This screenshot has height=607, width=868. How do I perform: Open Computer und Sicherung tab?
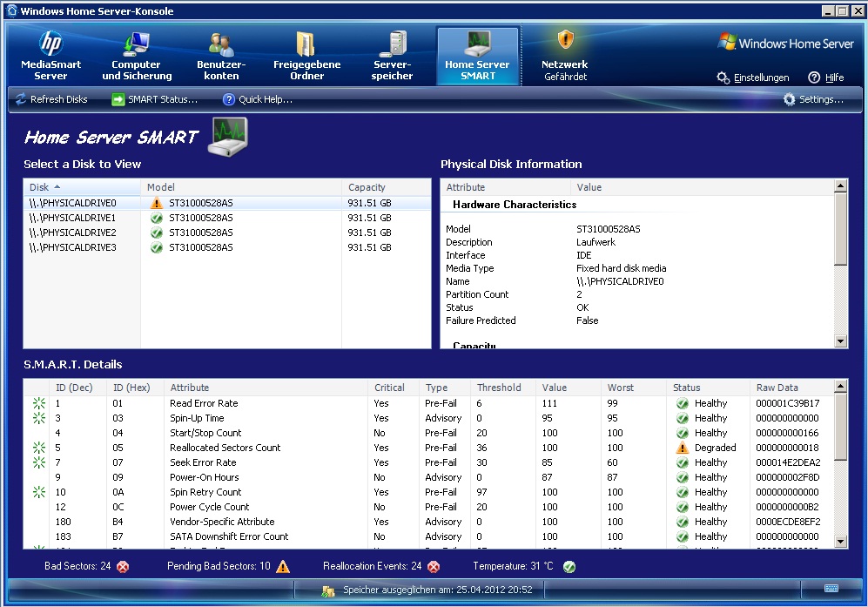(137, 56)
